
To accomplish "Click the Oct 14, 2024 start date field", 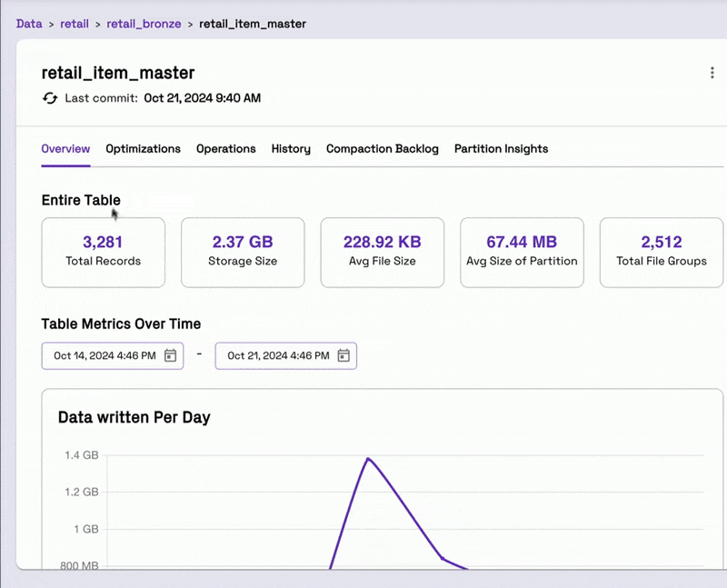I will tap(112, 355).
